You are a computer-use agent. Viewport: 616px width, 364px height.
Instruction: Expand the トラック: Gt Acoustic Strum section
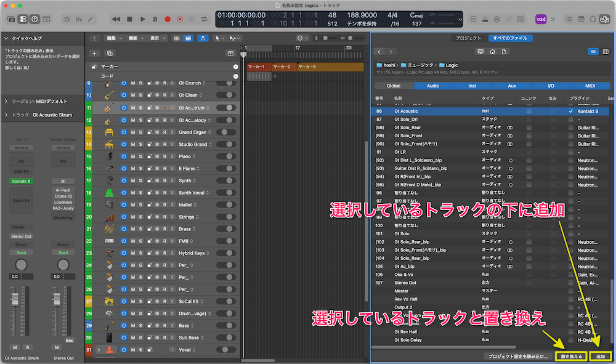6,115
